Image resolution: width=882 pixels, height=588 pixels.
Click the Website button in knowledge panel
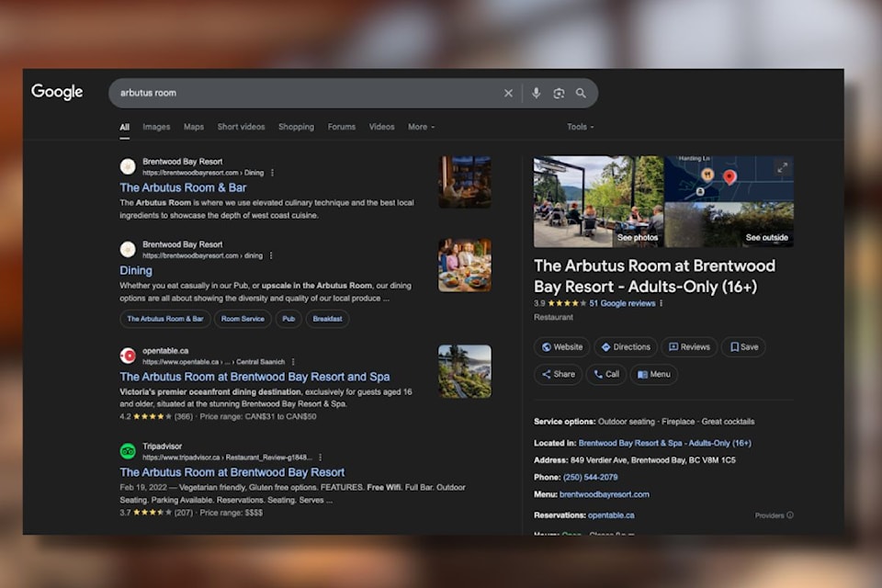pos(562,347)
